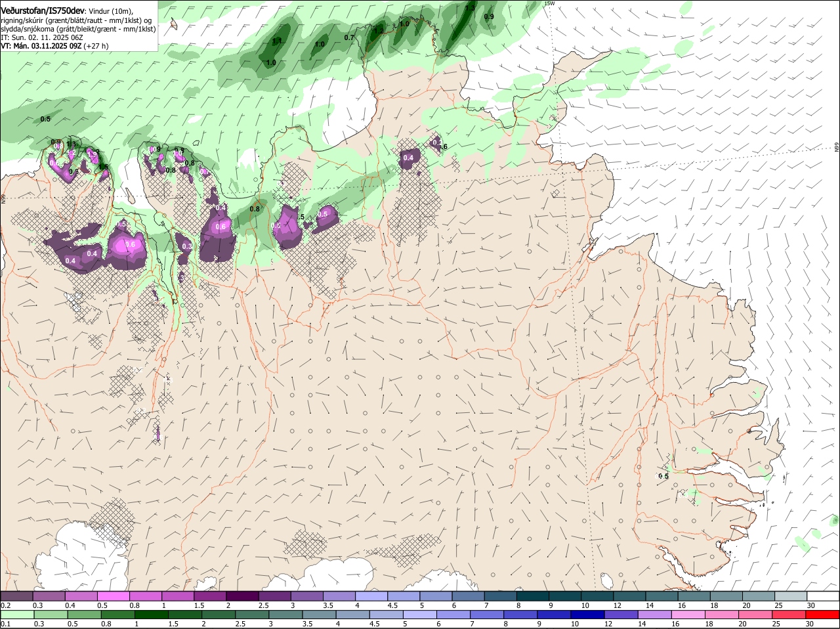Click the Veðurstofan/IS750dev title text

click(x=43, y=11)
